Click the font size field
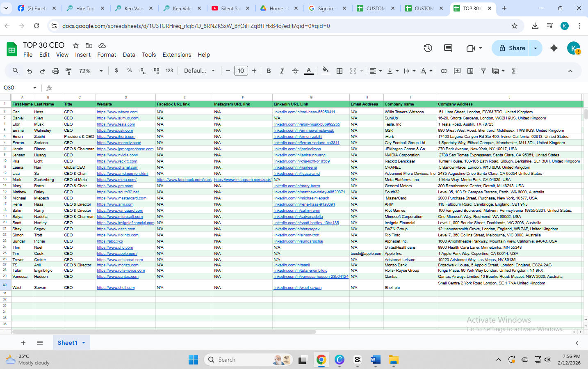Viewport: 588px width, 369px height. pyautogui.click(x=241, y=71)
